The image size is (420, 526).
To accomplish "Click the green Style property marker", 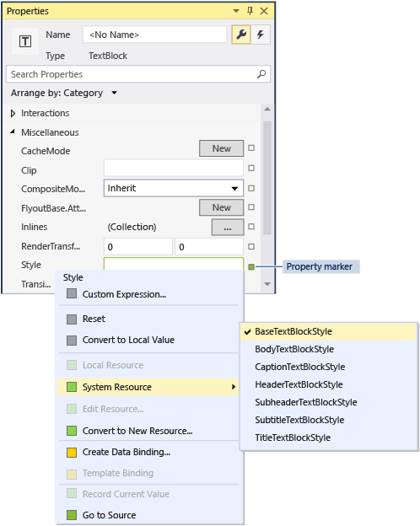I will click(251, 266).
